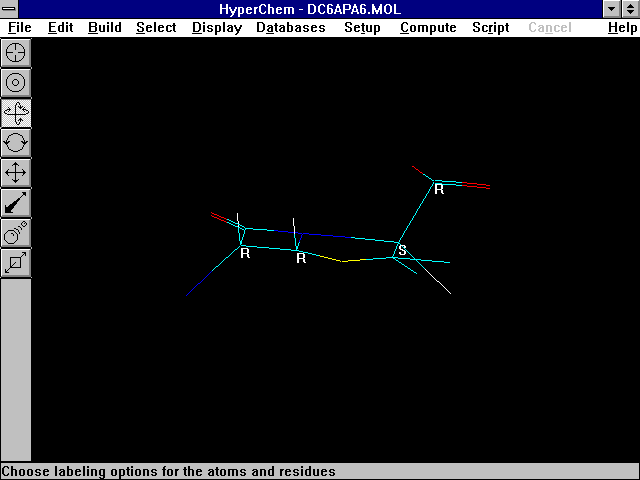This screenshot has width=640, height=480.
Task: Choose the XY rotation tool
Action: (x=16, y=112)
